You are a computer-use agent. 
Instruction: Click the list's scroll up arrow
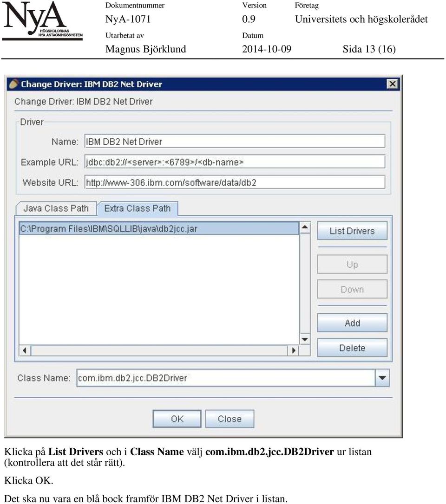pos(304,227)
